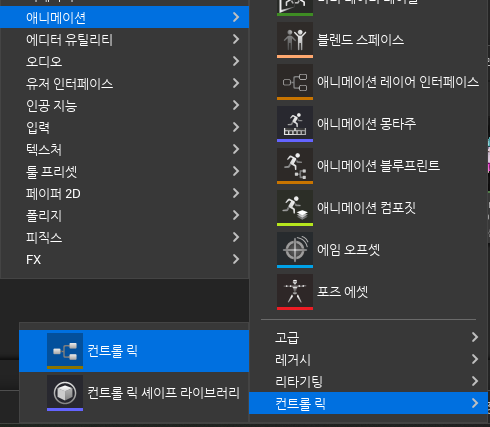Viewport: 490px width, 427px height.
Task: Click the 리타기팅 label
Action: coord(299,382)
